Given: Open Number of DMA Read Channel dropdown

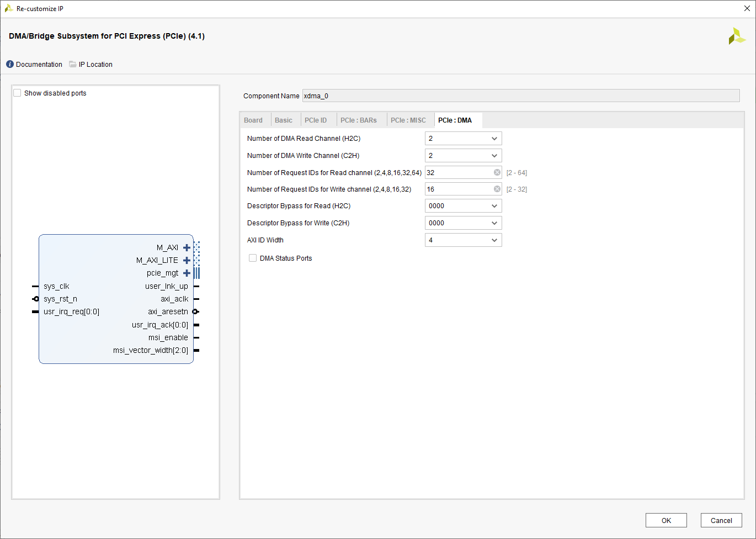Looking at the screenshot, I should (x=463, y=139).
